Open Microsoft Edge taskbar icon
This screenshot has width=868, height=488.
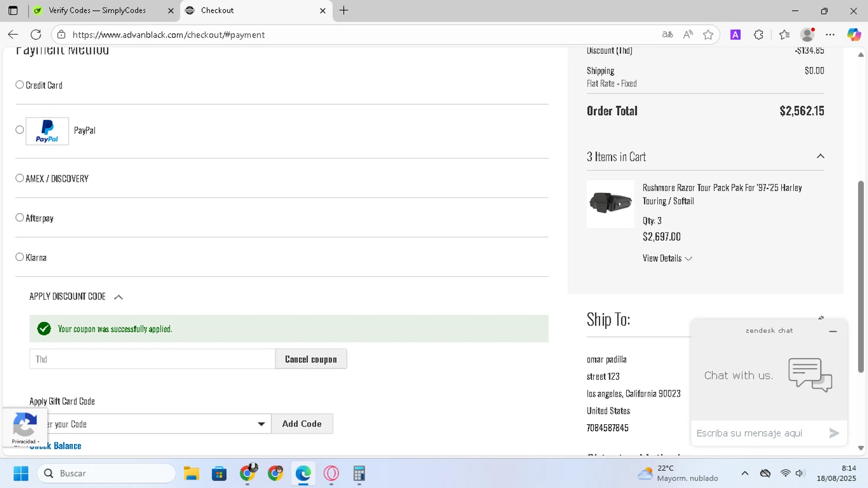coord(303,474)
